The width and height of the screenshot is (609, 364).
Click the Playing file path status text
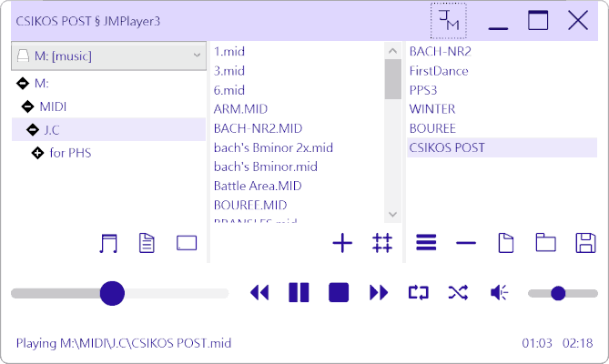pos(124,343)
